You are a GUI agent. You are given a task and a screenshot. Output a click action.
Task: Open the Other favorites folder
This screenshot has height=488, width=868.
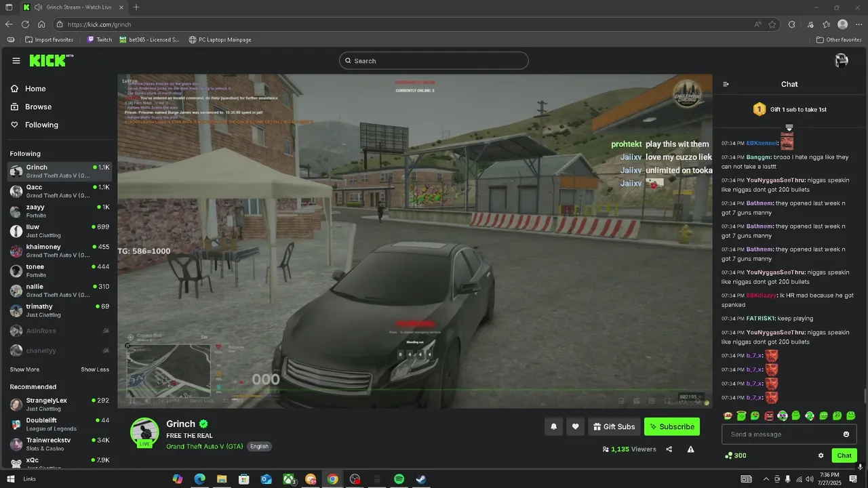click(839, 39)
